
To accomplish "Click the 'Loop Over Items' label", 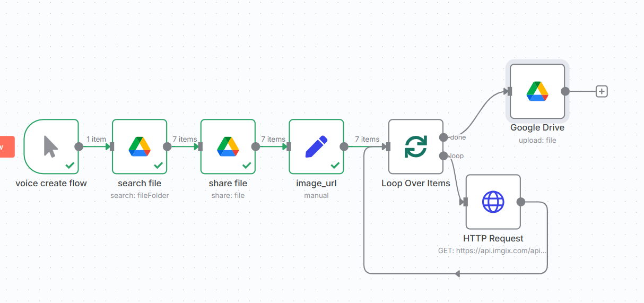I will [x=416, y=183].
